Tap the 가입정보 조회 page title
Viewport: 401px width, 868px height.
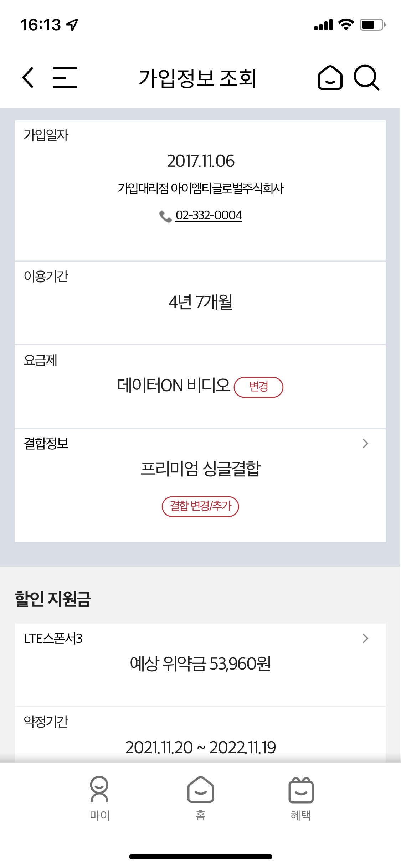pos(197,78)
